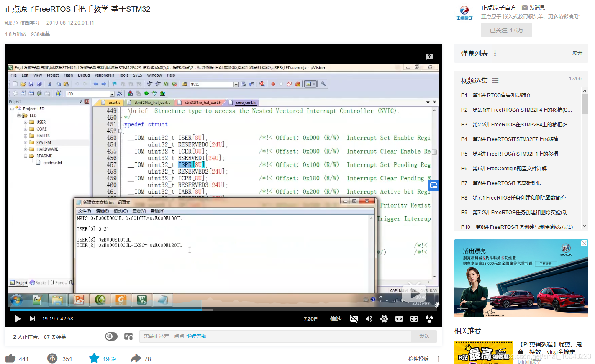Screen dimensions: 595x364
Task: Toggle episode list view icon
Action: pos(495,81)
